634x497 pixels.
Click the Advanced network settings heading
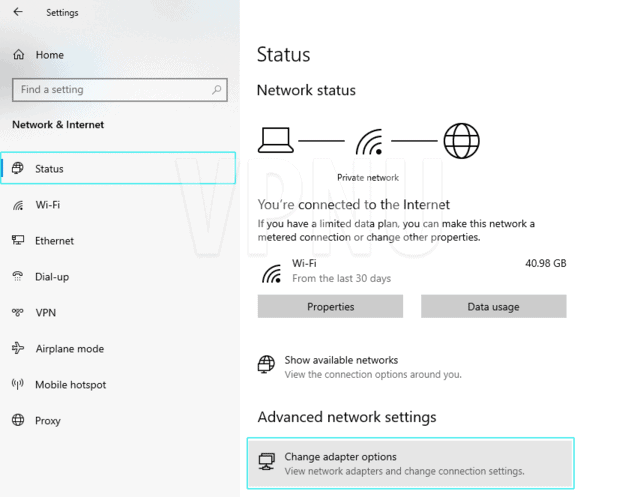347,417
